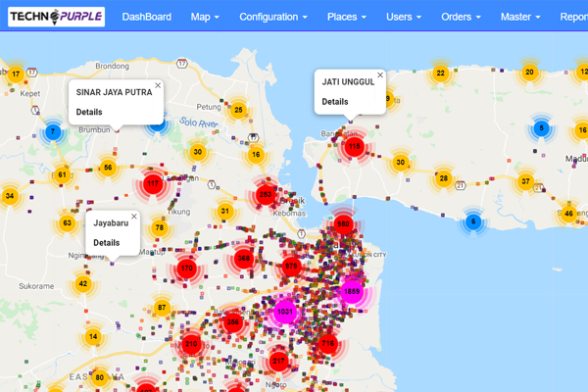Click the yellow 61 cluster marker

[63, 174]
